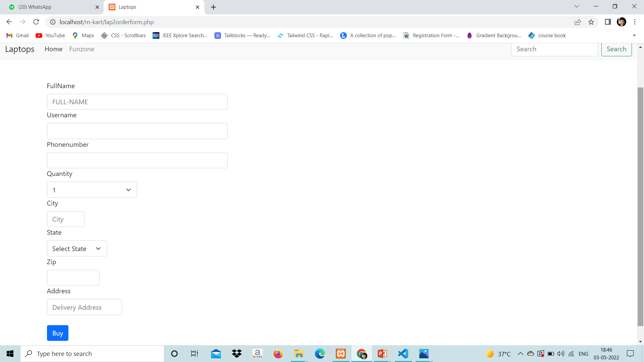Click the FULL-NAME input field

(137, 102)
